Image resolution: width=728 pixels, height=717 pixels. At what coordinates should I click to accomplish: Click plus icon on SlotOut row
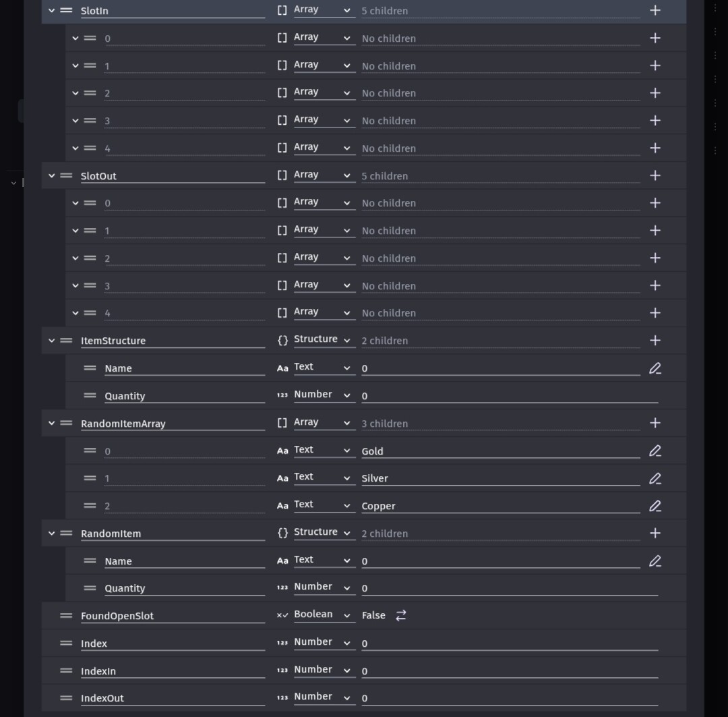pos(655,175)
